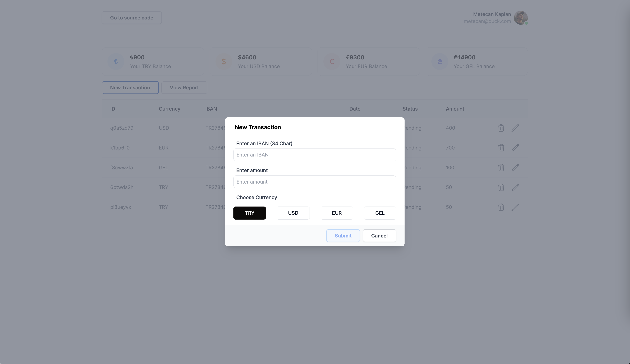Delete the pi8ueyvx transaction with trash icon

[x=501, y=207]
